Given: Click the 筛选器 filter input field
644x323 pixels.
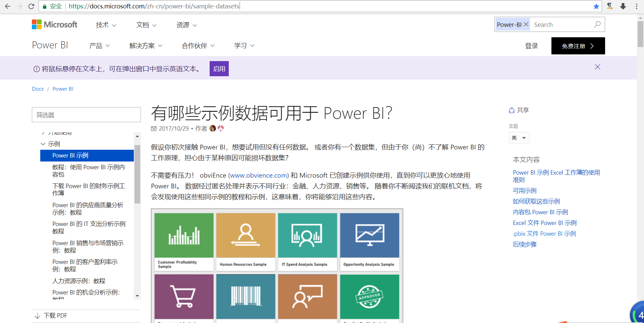Looking at the screenshot, I should click(x=86, y=115).
